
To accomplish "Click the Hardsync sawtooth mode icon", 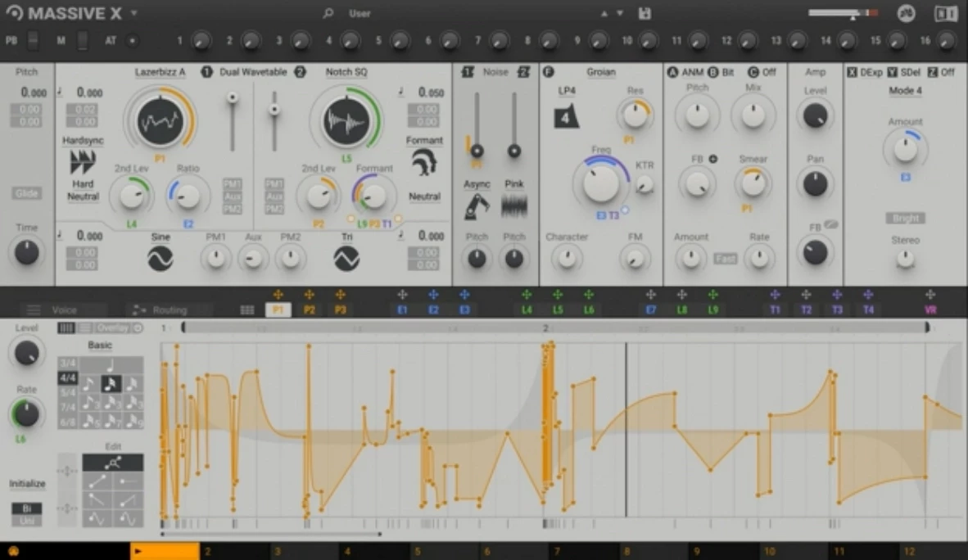I will (x=83, y=162).
